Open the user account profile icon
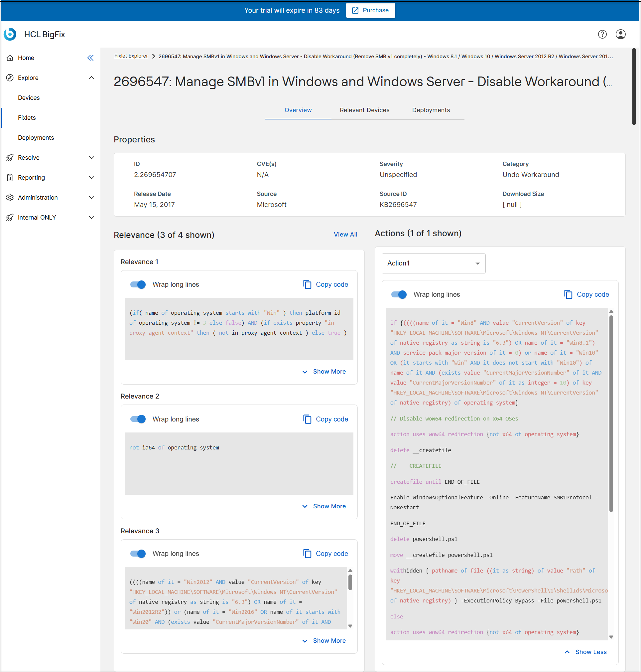This screenshot has width=641, height=672. coord(620,34)
